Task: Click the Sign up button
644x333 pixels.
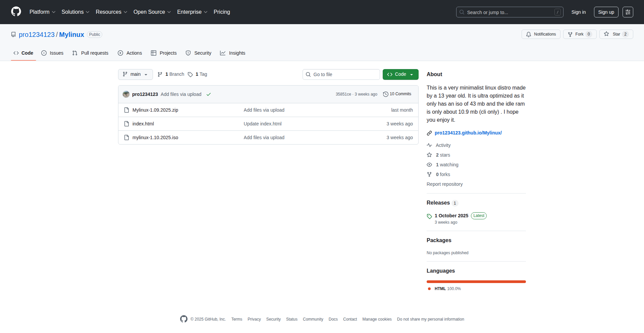Action: coord(606,12)
